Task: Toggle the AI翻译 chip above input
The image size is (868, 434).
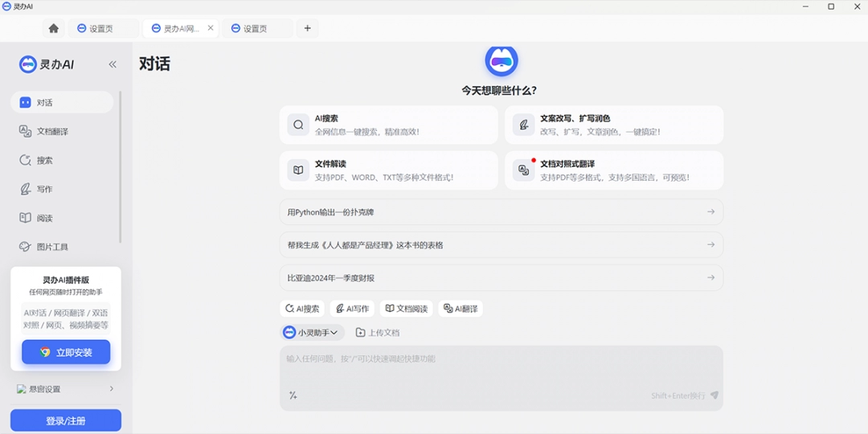Action: point(461,309)
